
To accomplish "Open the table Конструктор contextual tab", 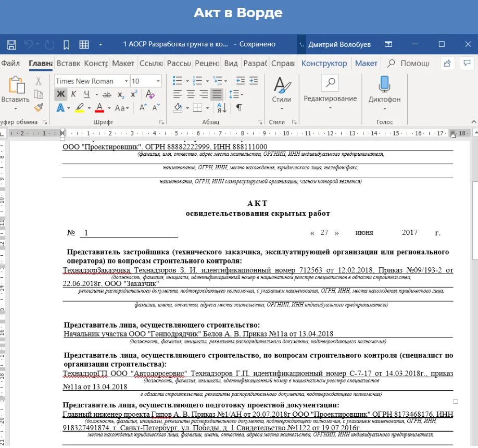I will 324,63.
